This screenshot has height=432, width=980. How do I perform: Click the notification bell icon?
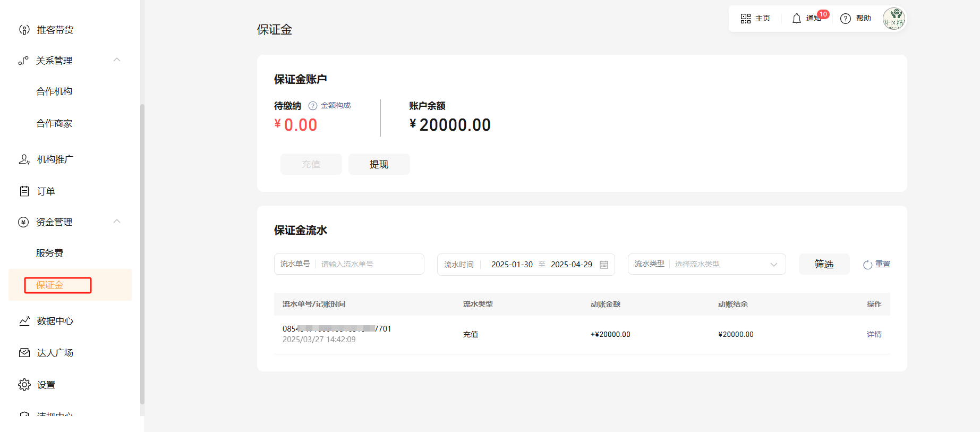(796, 19)
